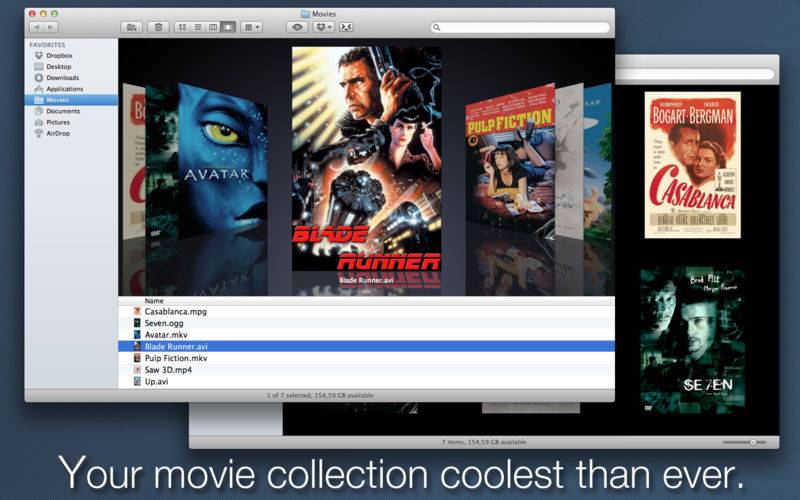
Task: Click the Casablanca.mpg file icon
Action: coord(137,311)
